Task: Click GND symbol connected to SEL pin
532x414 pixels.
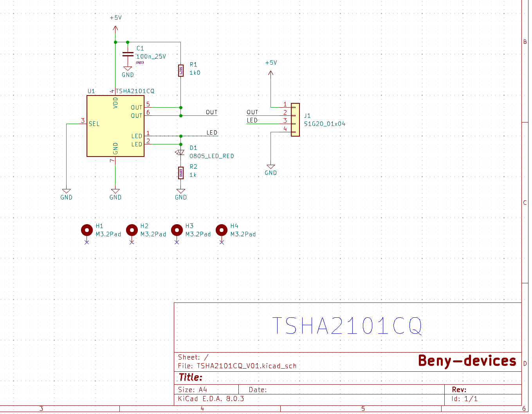Action: coord(67,192)
